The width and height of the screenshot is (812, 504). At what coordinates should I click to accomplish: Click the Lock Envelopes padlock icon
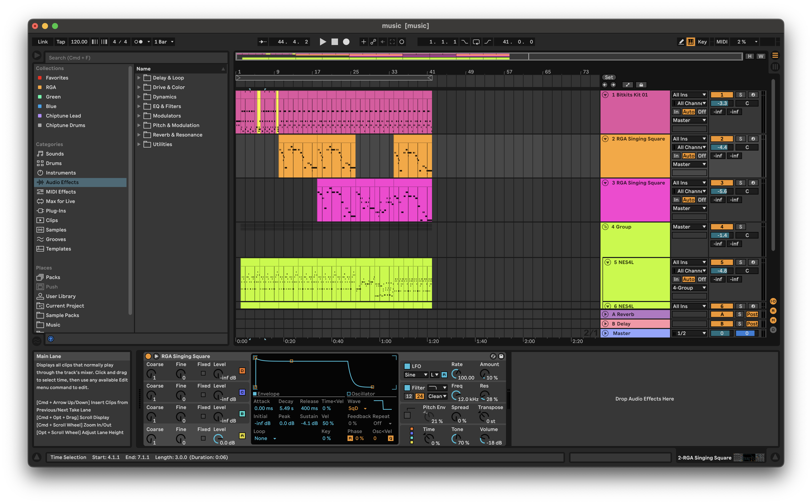[x=641, y=85]
